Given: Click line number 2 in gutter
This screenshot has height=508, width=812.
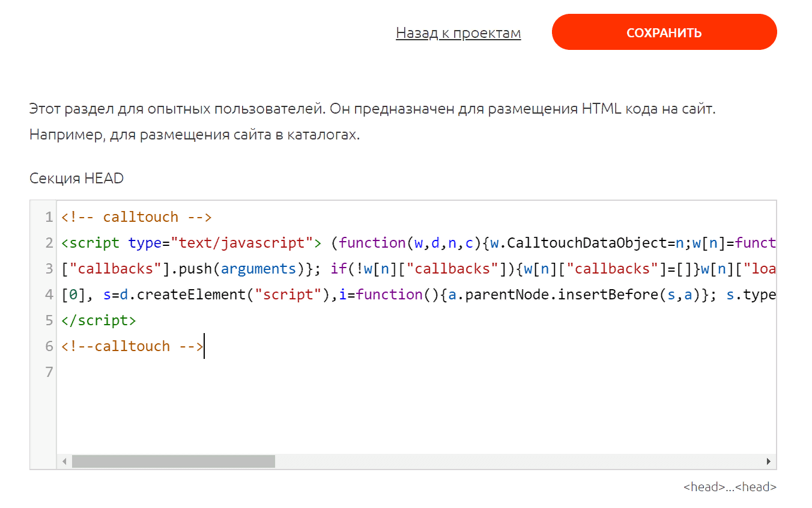Looking at the screenshot, I should pyautogui.click(x=49, y=243).
